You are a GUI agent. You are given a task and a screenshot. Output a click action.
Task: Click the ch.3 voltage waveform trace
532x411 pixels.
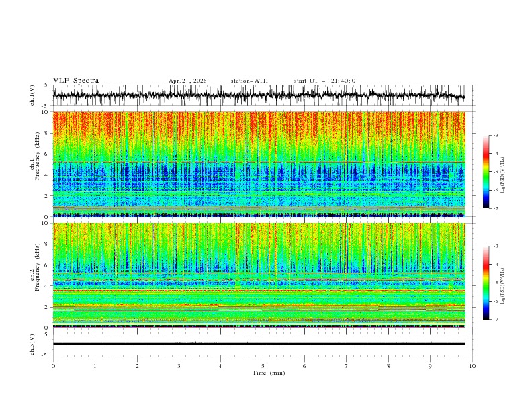click(x=259, y=344)
